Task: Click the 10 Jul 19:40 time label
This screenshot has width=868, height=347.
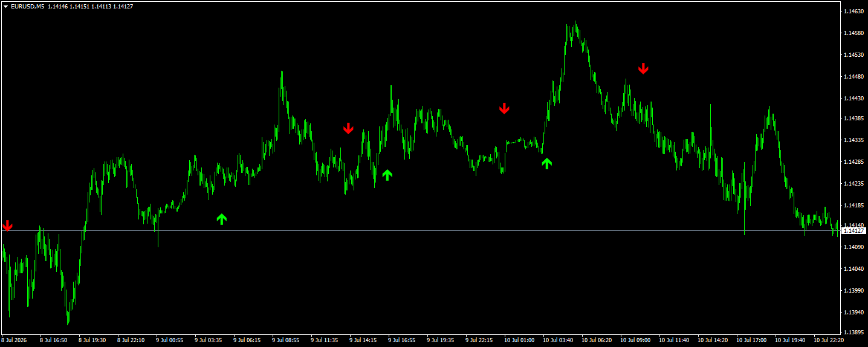Action: click(790, 340)
